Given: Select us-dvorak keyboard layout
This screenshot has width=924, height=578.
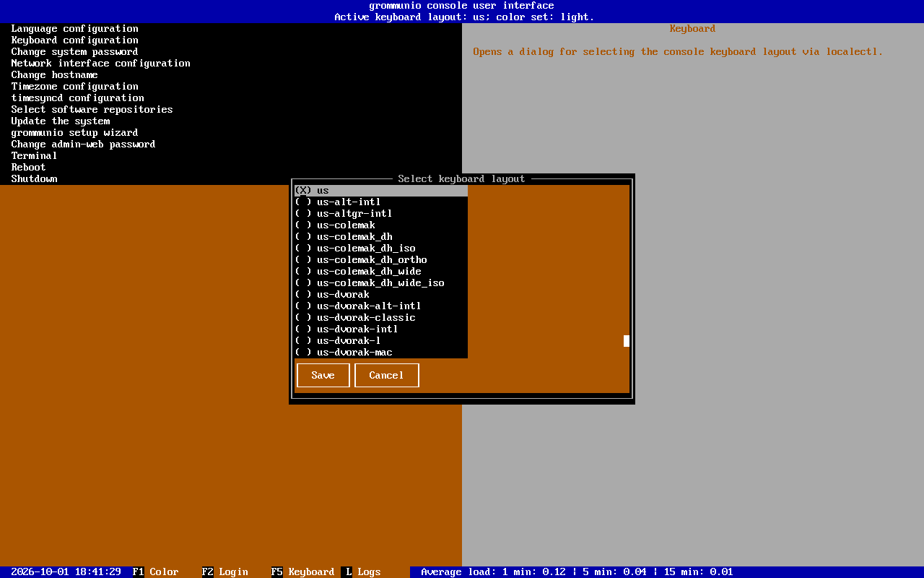Looking at the screenshot, I should pos(381,295).
